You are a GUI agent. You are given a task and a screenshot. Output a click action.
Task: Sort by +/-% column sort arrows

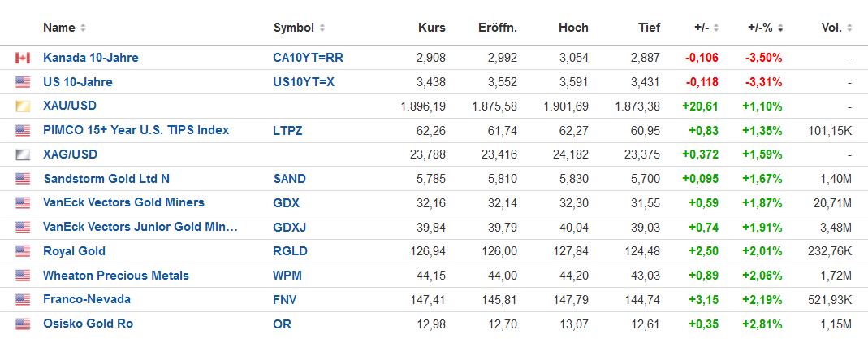point(780,28)
